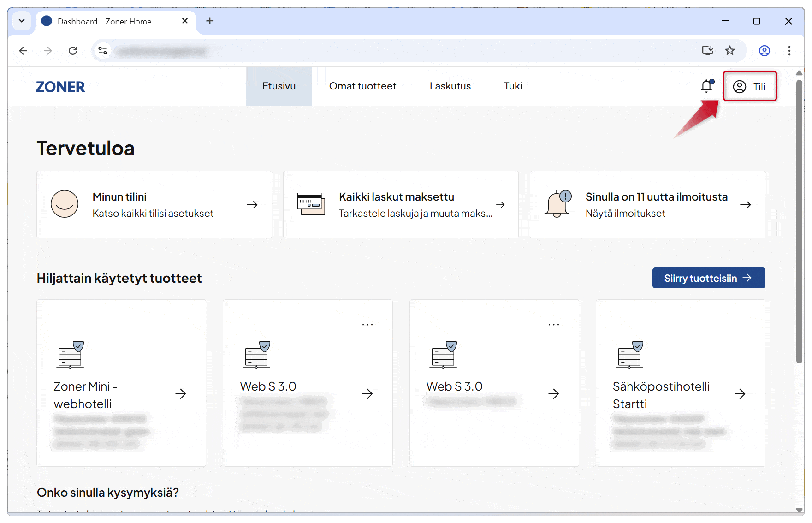Click the vertical page scrollbar
The height and width of the screenshot is (523, 812).
point(799,221)
